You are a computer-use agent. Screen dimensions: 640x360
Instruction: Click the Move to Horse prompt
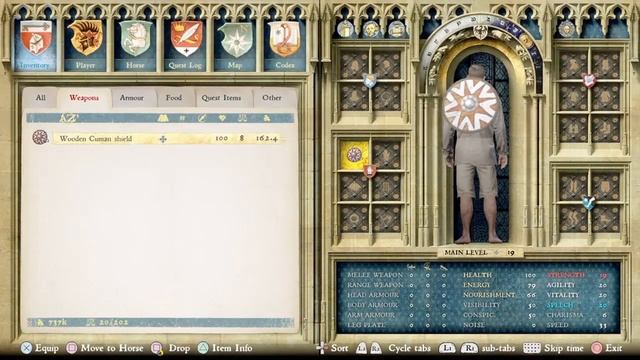pyautogui.click(x=105, y=348)
